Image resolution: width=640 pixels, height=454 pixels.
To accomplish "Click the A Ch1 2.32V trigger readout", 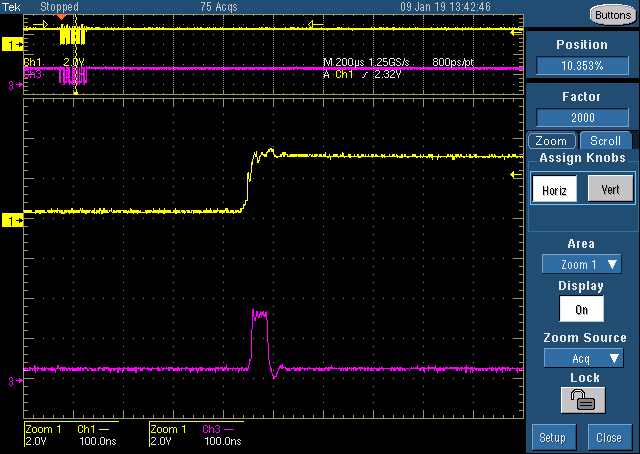I will 362,74.
